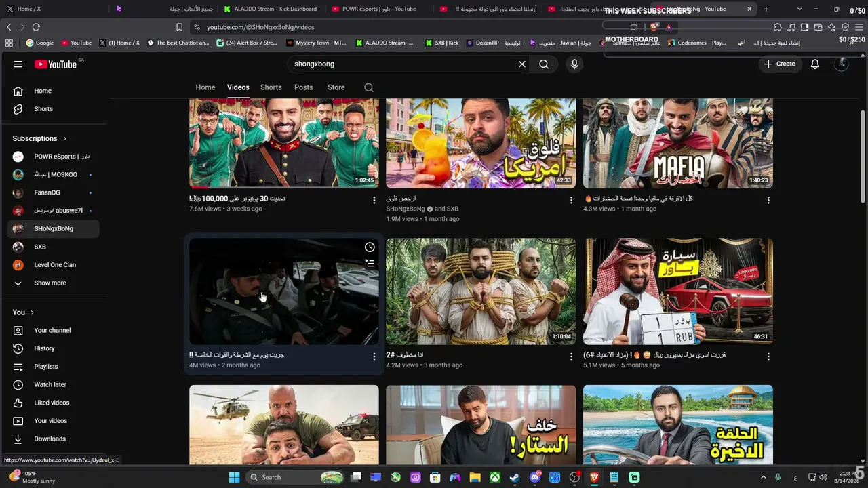Open Liked videos in the sidebar
The height and width of the screenshot is (488, 868).
pos(53,403)
